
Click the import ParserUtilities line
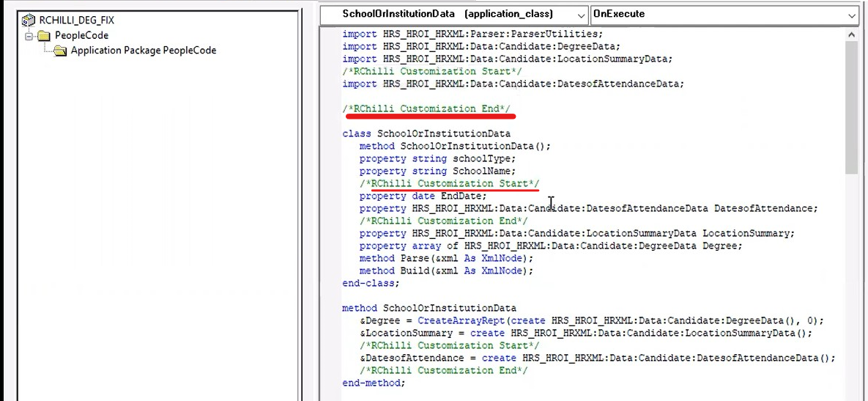[472, 34]
